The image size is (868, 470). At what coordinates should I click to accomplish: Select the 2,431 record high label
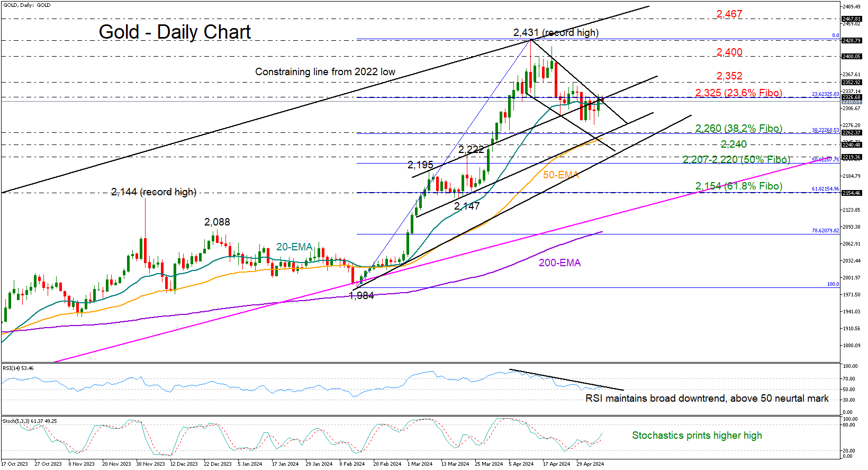(556, 33)
